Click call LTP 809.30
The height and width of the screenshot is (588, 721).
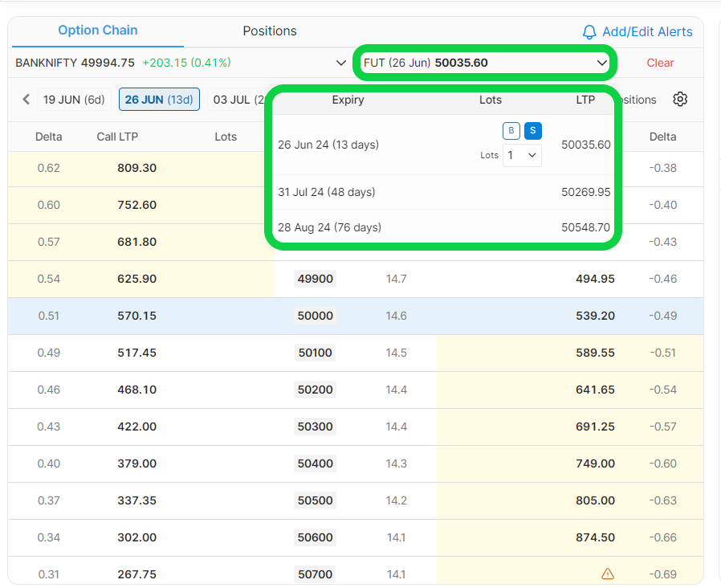point(136,168)
